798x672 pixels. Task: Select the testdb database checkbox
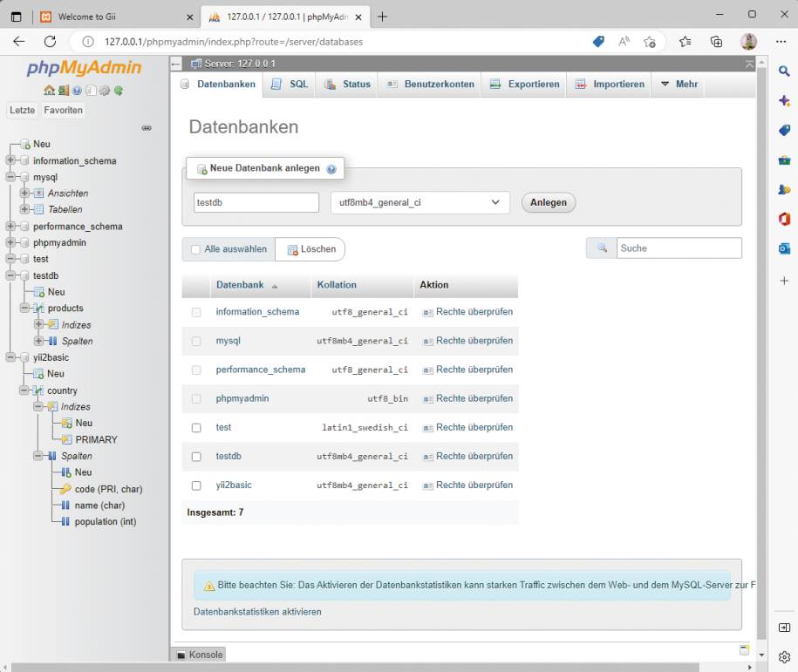tap(196, 457)
